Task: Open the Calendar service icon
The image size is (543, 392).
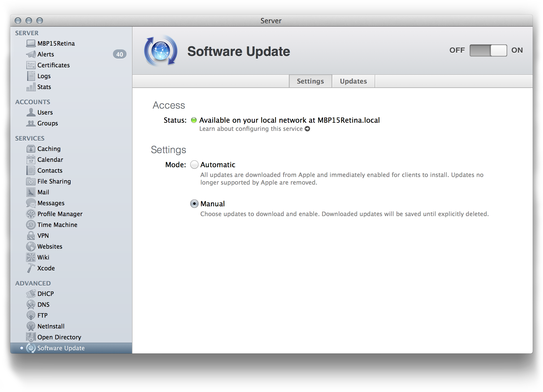Action: click(x=31, y=160)
